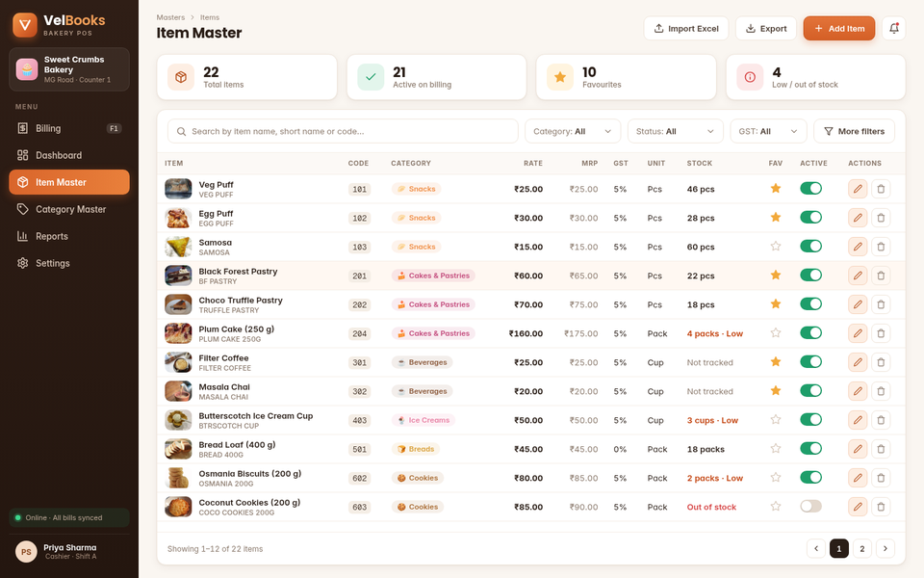
Task: Click the Total items box icon
Action: (x=181, y=77)
